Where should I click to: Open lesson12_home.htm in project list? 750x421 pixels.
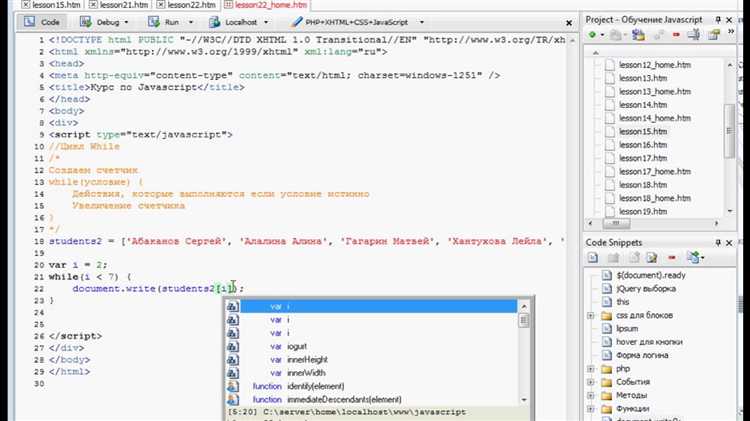[654, 65]
